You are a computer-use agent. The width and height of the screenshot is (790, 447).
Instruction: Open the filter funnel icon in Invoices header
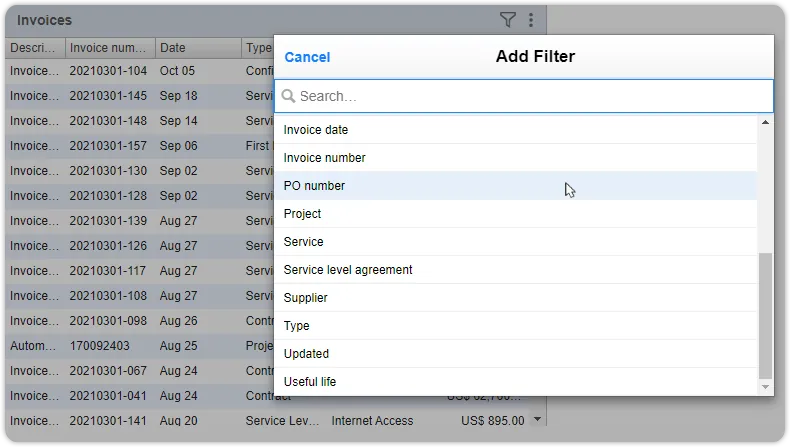507,20
